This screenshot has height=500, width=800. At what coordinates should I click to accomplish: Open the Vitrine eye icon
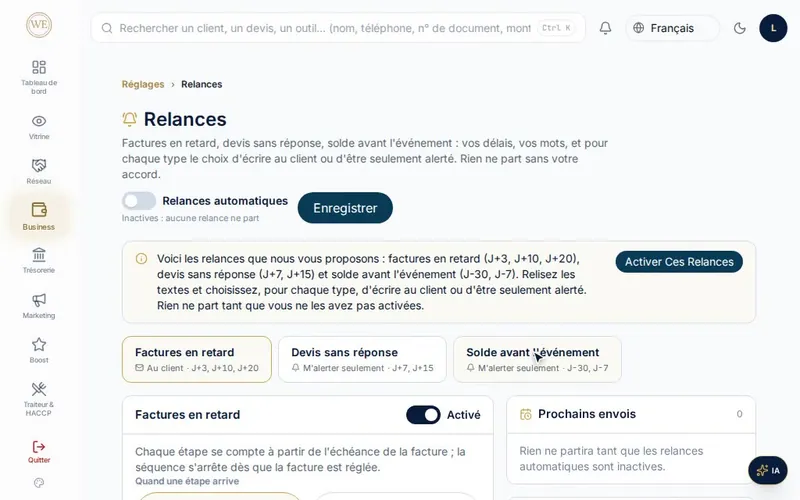[x=39, y=121]
